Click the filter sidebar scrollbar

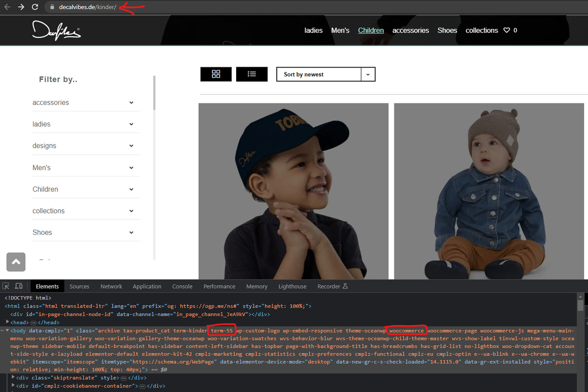tap(154, 93)
